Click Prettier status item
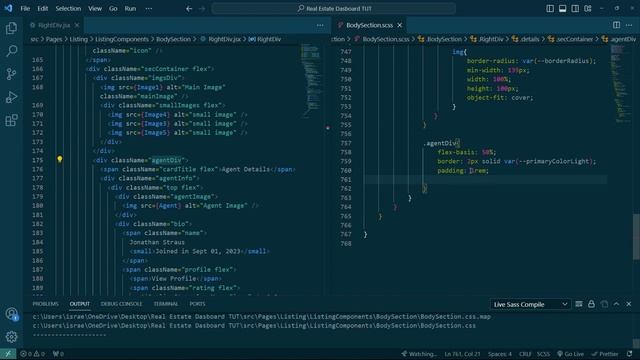640x360 pixels. [x=605, y=354]
